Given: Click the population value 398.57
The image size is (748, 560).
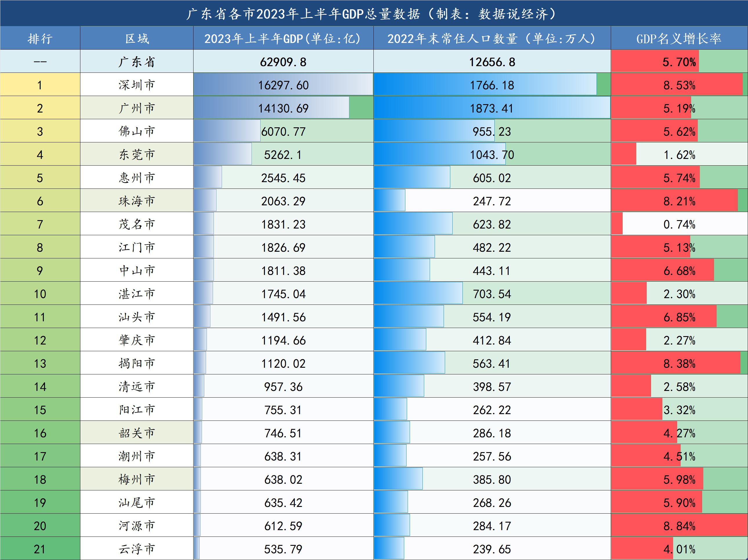Looking at the screenshot, I should pyautogui.click(x=492, y=387).
